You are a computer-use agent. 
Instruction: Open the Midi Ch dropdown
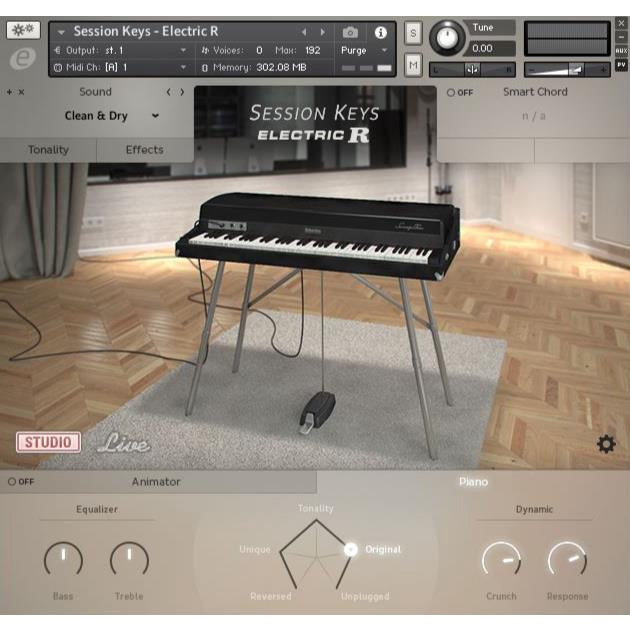tap(120, 68)
